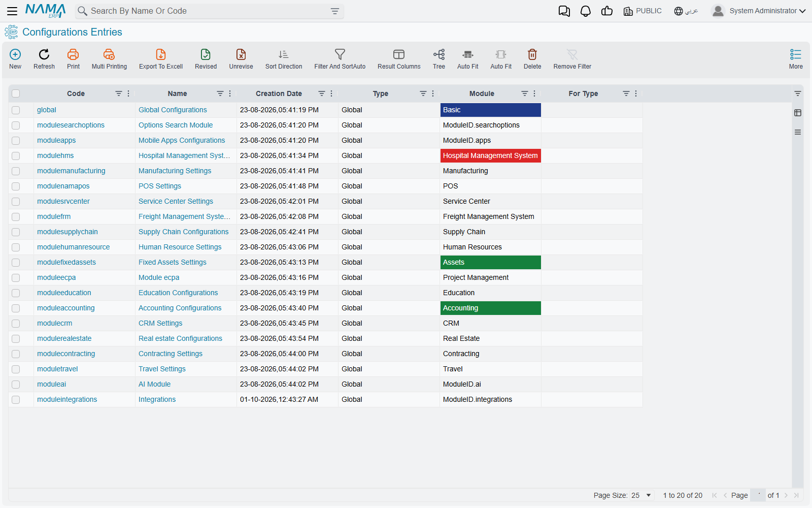Open Code column filter menu

coord(118,93)
